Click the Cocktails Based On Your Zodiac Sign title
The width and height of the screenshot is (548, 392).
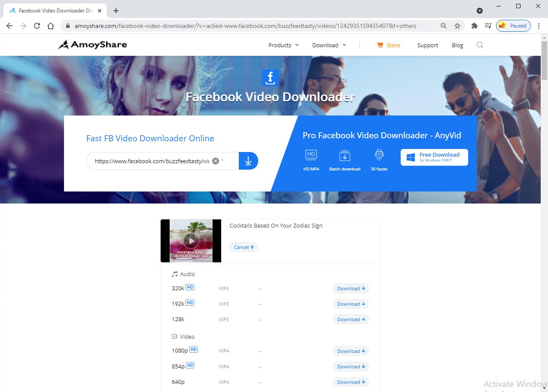276,225
